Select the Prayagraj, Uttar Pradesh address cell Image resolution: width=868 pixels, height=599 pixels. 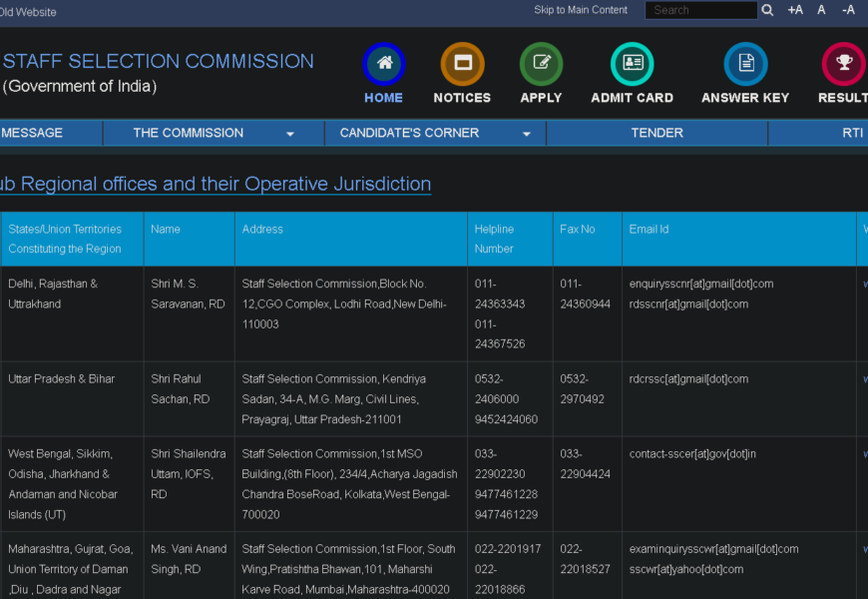point(351,399)
